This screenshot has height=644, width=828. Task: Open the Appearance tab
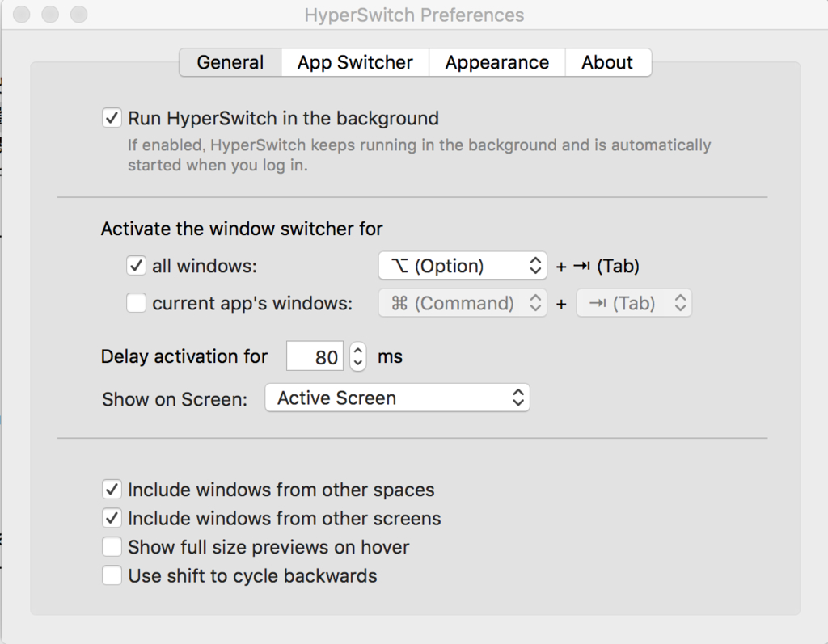click(x=496, y=62)
